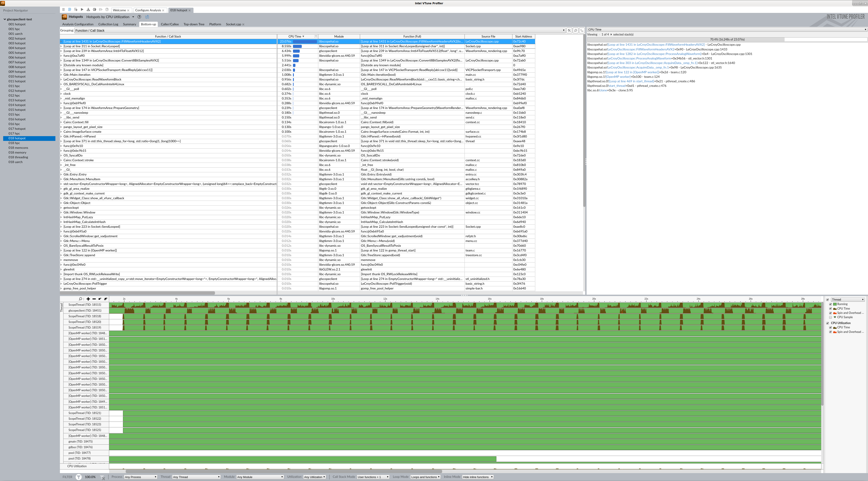Toggle the Thread section checkbox
The image size is (868, 481).
(x=828, y=300)
